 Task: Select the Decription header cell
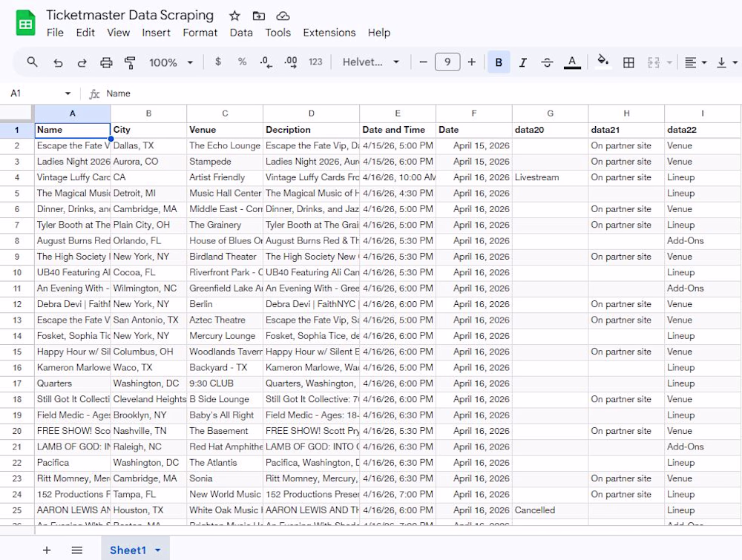(312, 130)
